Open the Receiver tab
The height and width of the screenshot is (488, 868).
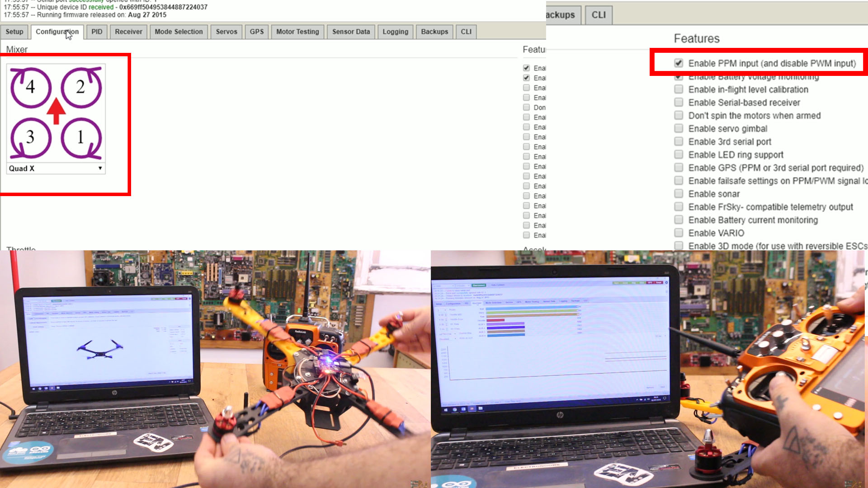(x=128, y=32)
